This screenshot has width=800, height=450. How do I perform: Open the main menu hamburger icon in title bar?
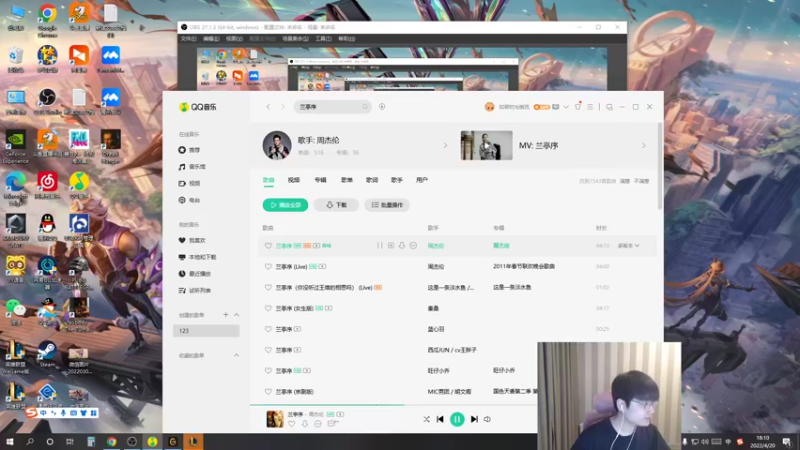pyautogui.click(x=590, y=107)
